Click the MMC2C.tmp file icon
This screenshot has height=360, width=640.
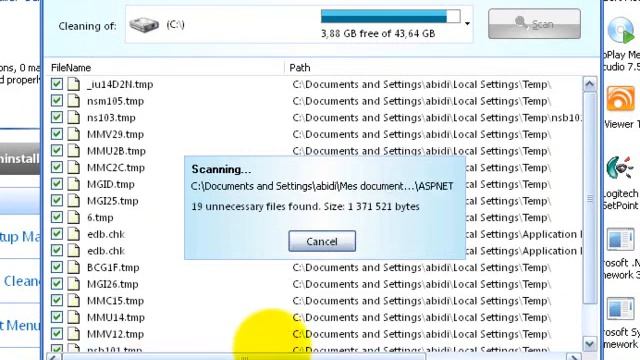pyautogui.click(x=73, y=167)
